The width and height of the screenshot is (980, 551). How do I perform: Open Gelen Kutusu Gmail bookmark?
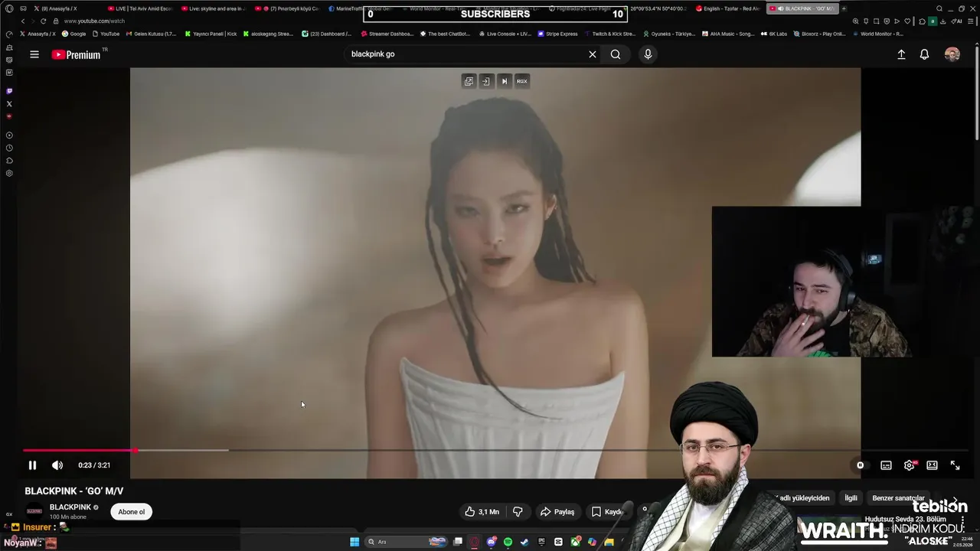[151, 34]
